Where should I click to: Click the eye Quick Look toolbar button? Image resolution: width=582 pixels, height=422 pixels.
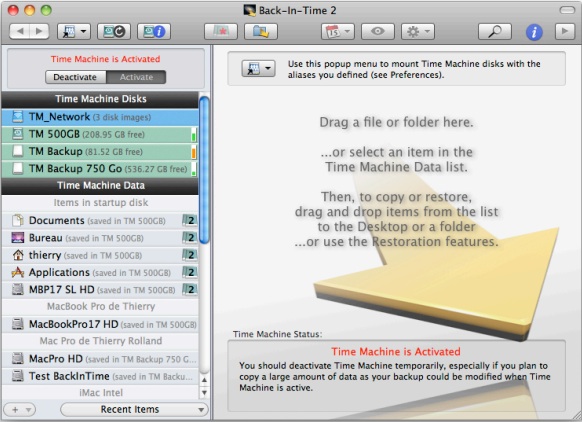(x=378, y=32)
